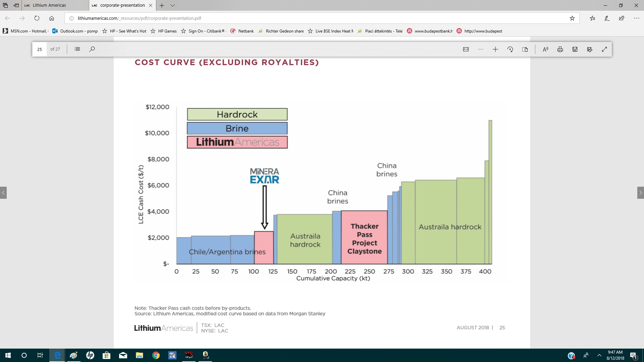644x362 pixels.
Task: Print the PDF document
Action: (560, 49)
